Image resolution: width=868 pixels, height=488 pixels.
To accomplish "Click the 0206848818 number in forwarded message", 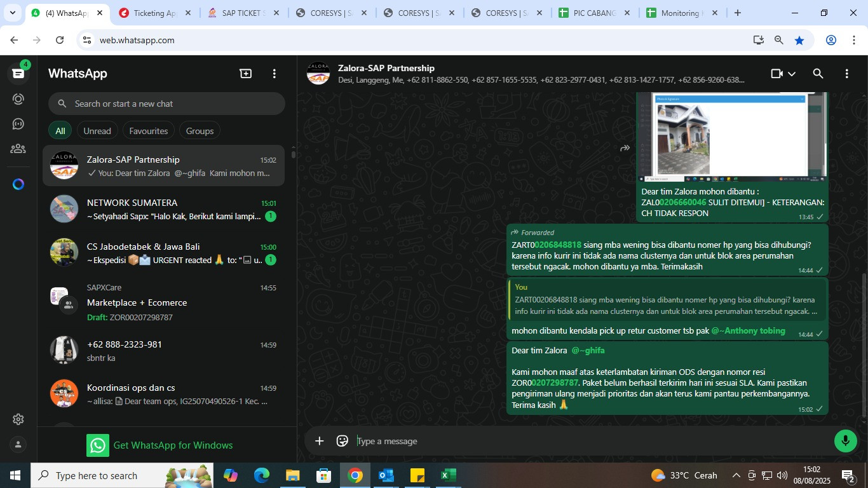I will click(558, 245).
